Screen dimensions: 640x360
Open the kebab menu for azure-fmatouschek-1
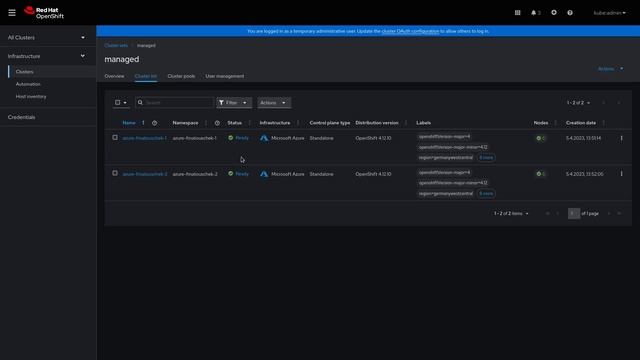[622, 138]
